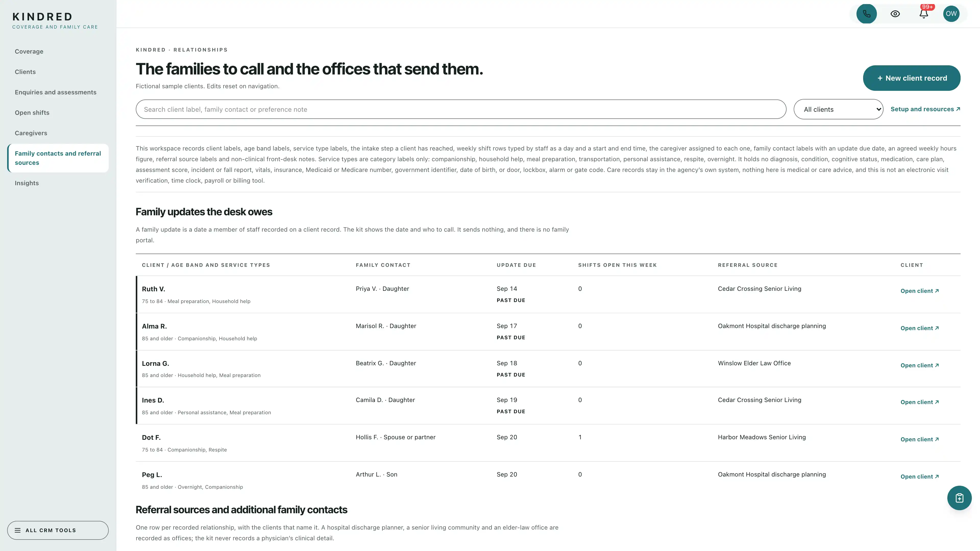Go to Coverage in sidebar

tap(29, 51)
